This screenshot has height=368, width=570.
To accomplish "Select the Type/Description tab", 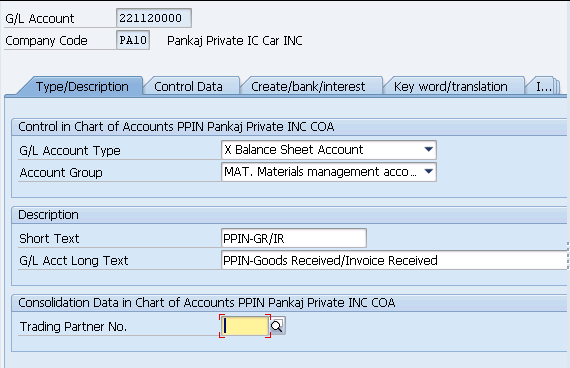I will pyautogui.click(x=82, y=87).
